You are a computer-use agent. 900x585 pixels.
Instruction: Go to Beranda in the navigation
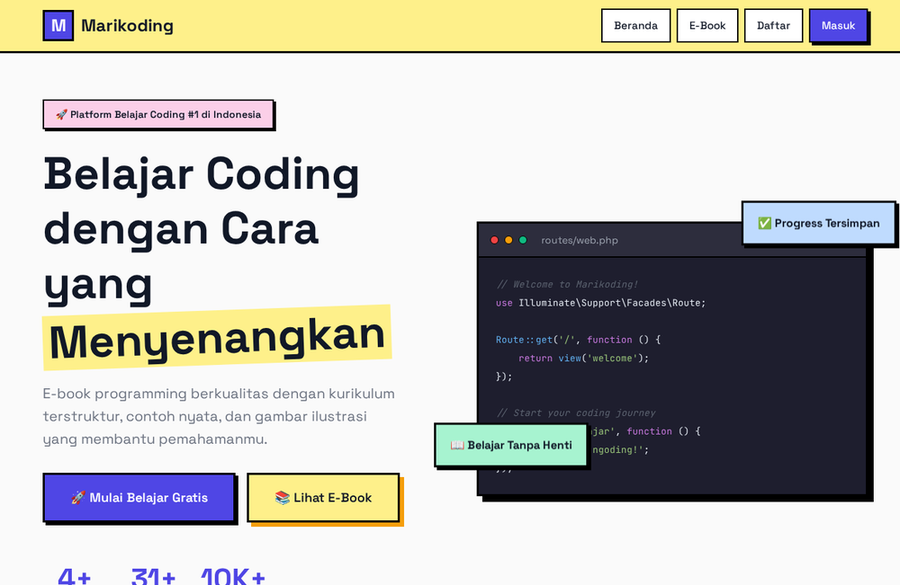coord(635,25)
